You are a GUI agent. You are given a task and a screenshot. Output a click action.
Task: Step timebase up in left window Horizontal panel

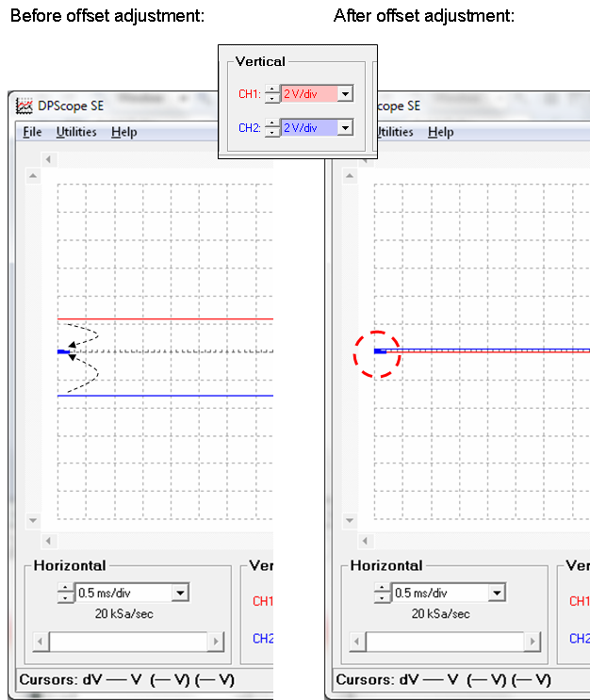click(65, 588)
